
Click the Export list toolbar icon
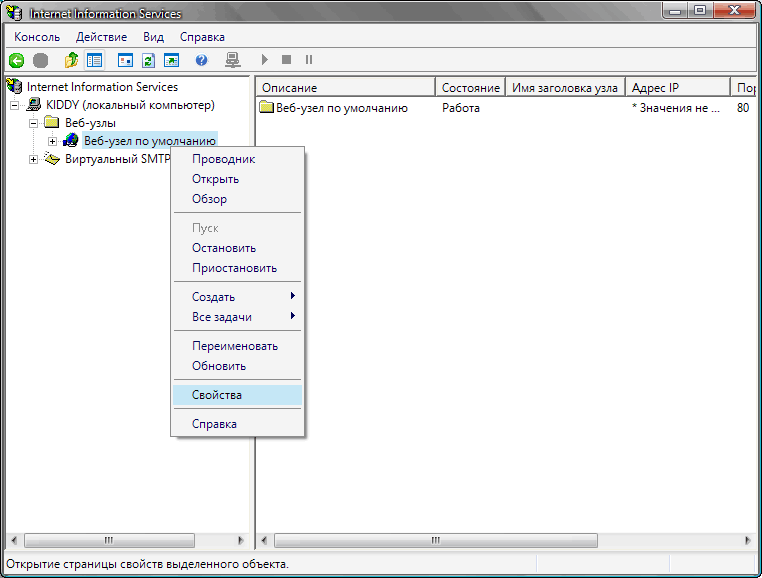tap(171, 60)
